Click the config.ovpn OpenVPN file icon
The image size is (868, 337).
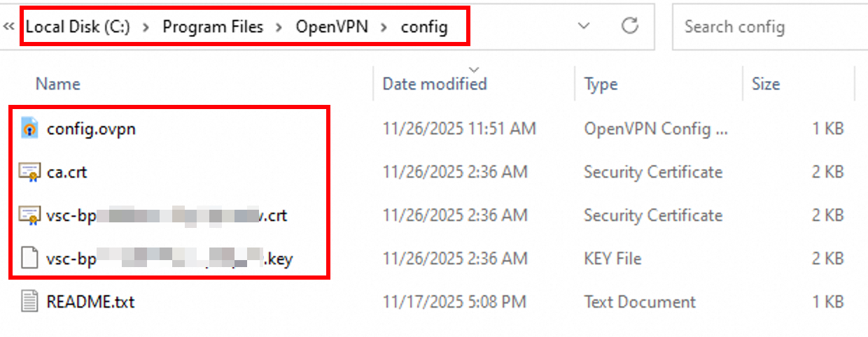pyautogui.click(x=29, y=129)
